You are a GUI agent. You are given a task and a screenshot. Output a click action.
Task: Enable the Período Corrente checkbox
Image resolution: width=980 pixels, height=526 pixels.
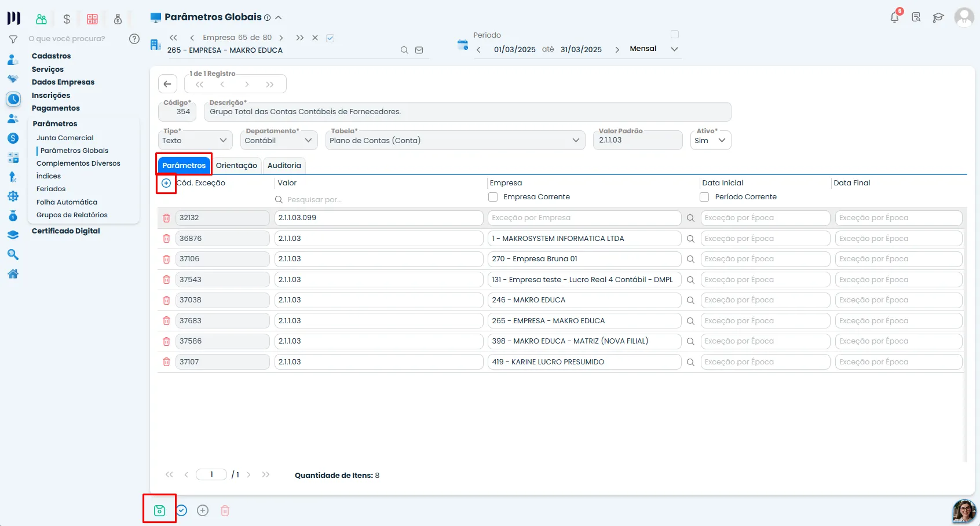[x=704, y=197]
